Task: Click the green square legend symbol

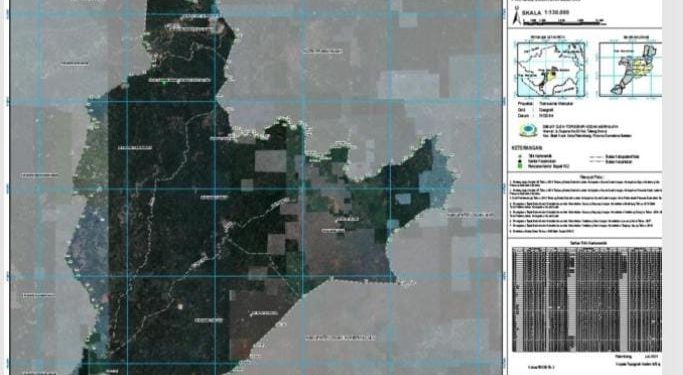Action: tap(520, 166)
